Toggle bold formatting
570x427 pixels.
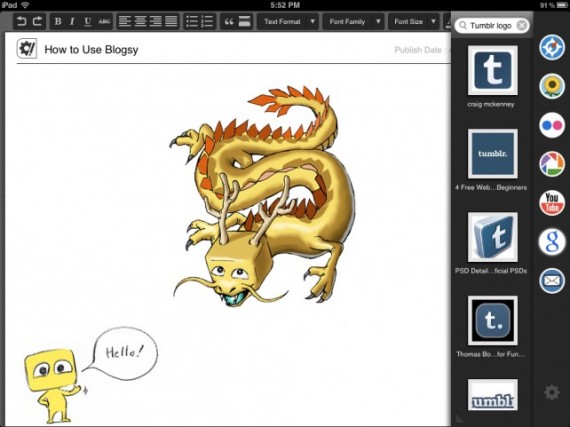click(58, 21)
